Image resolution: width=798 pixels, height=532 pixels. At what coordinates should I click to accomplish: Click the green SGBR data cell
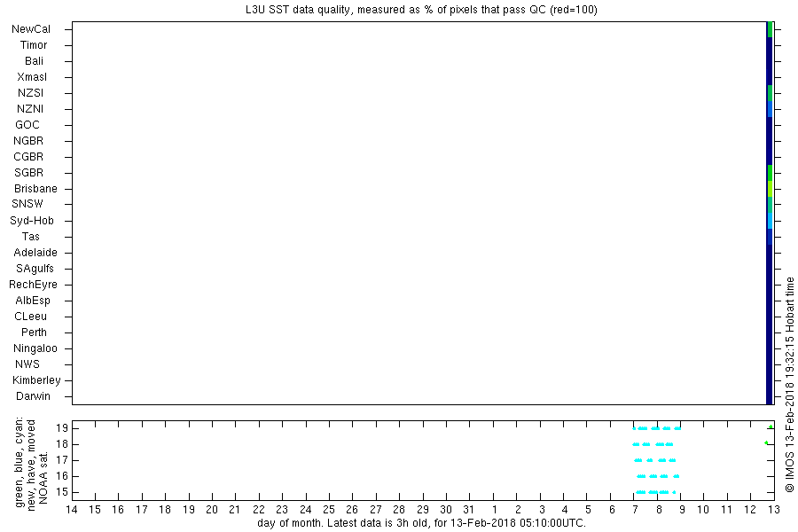coord(770,173)
